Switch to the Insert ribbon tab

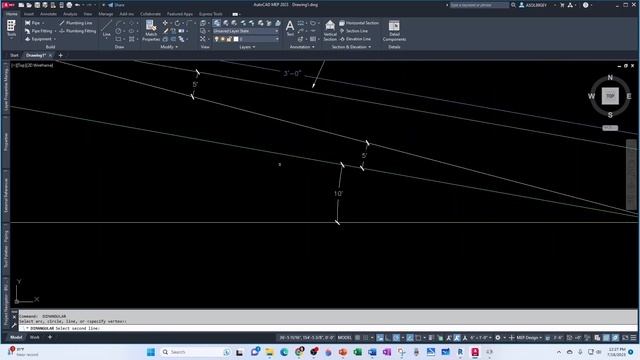29,14
